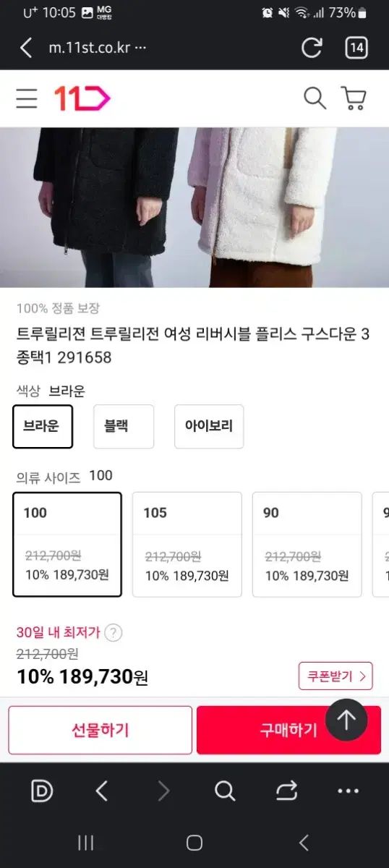This screenshot has height=868, width=389.
Task: Tap the 11st logo
Action: pos(82,98)
